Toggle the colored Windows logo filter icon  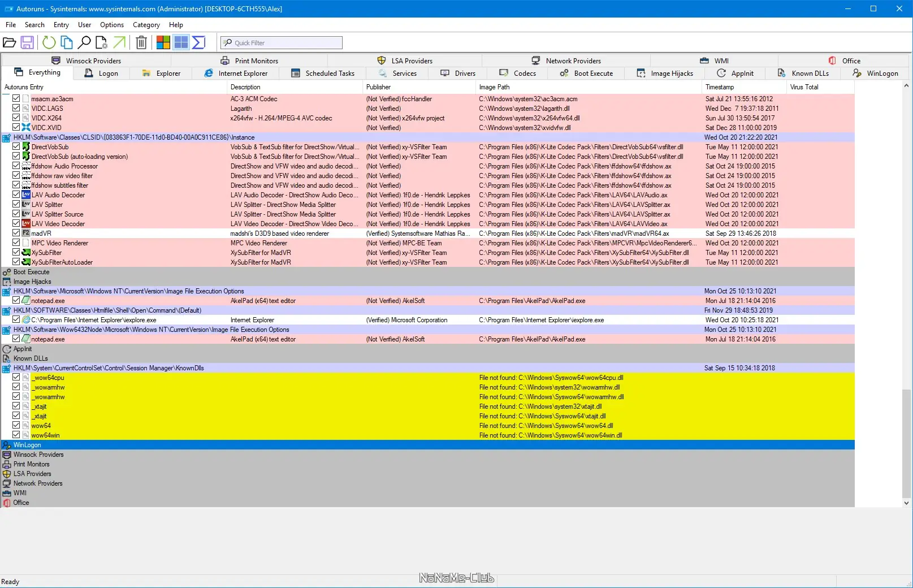click(x=163, y=42)
